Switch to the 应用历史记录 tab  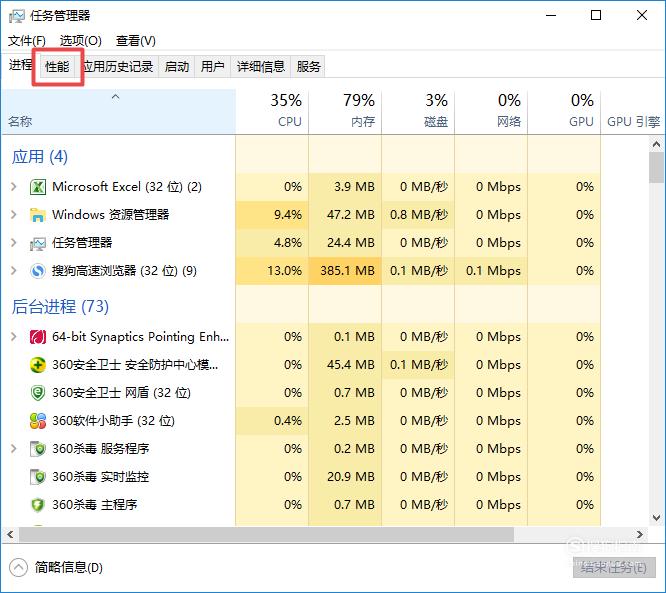click(x=118, y=67)
